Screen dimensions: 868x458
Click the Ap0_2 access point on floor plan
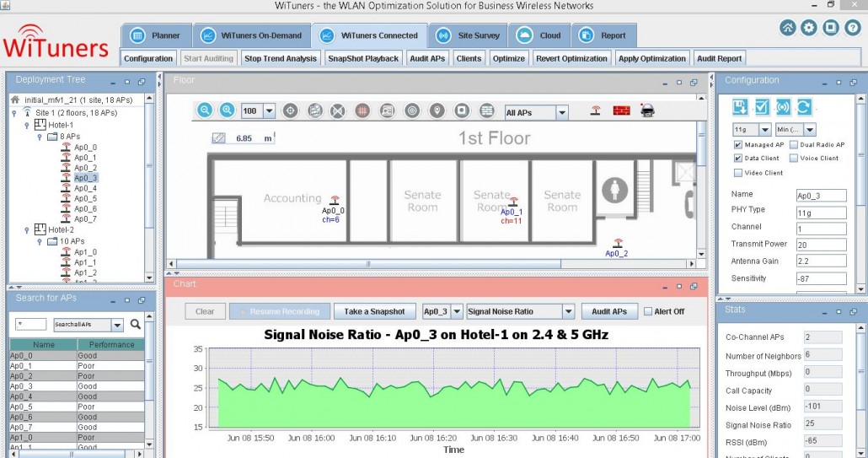pos(618,243)
